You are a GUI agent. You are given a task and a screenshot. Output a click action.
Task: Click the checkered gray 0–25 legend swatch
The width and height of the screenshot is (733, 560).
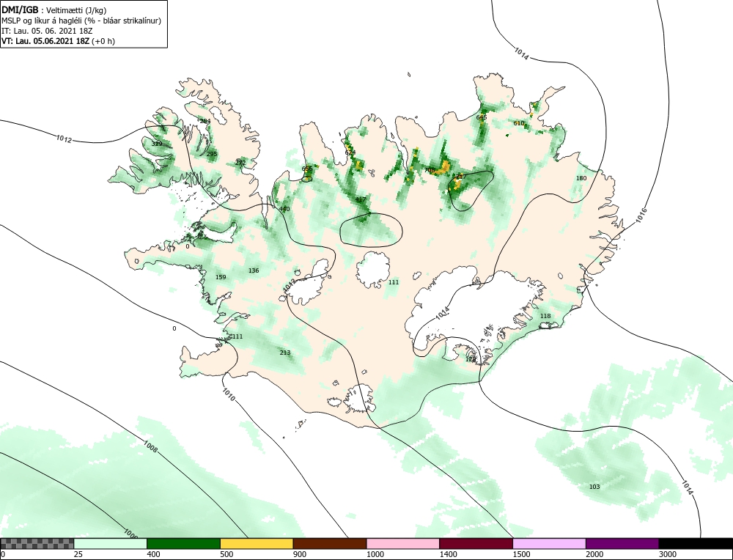point(37,544)
